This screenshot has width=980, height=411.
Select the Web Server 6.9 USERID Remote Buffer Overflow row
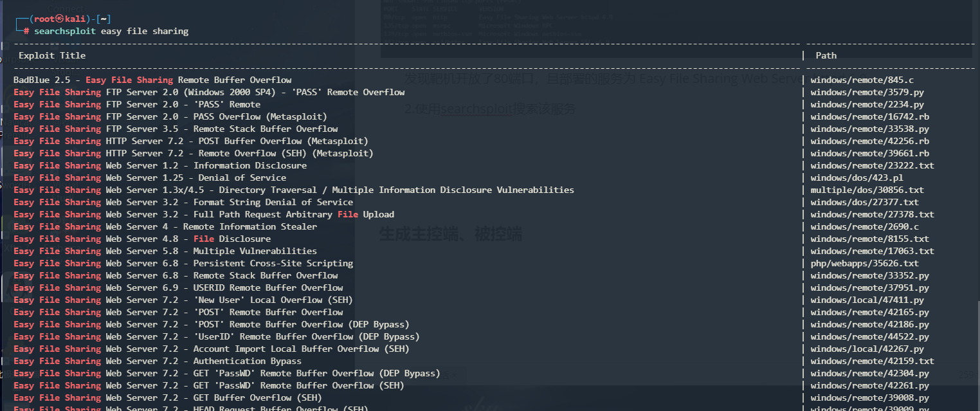[178, 288]
